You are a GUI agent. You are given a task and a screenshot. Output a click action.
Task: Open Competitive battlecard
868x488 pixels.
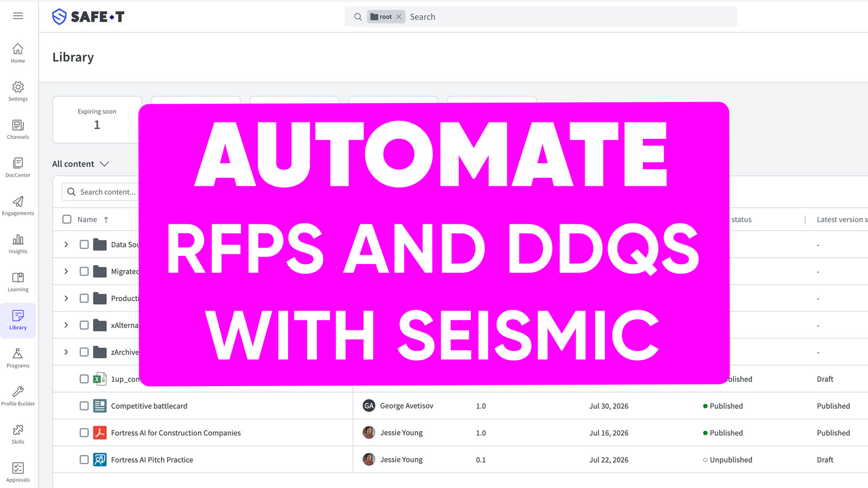149,406
